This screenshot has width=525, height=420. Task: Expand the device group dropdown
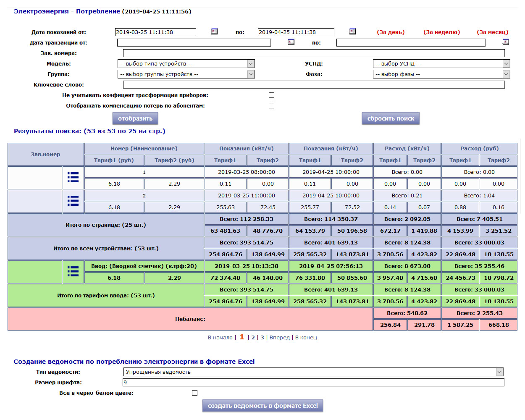coord(186,74)
